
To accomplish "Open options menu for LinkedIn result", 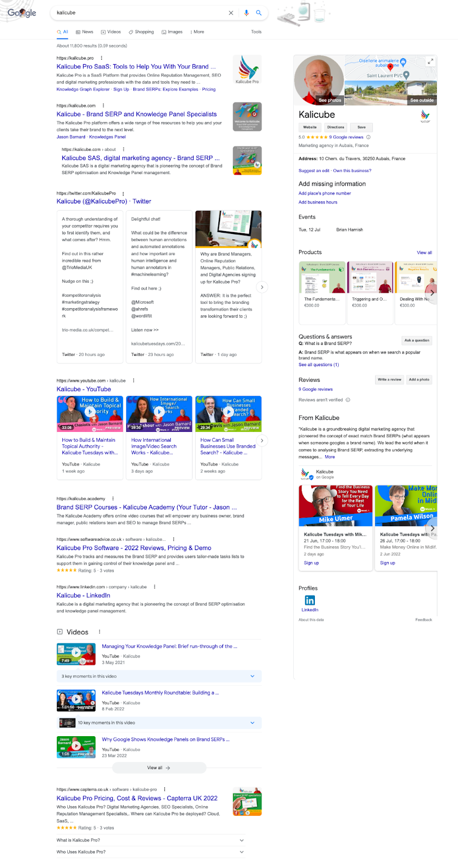I will [x=154, y=586].
